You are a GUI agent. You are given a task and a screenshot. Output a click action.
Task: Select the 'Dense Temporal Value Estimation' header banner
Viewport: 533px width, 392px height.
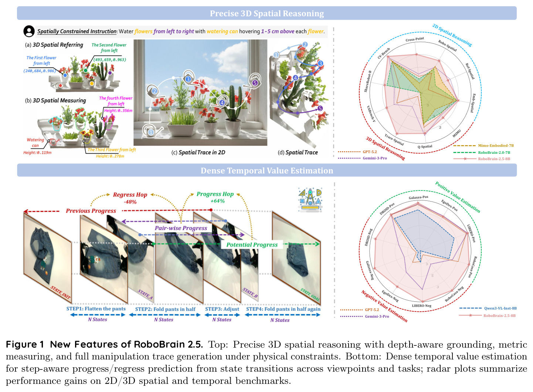(x=267, y=170)
